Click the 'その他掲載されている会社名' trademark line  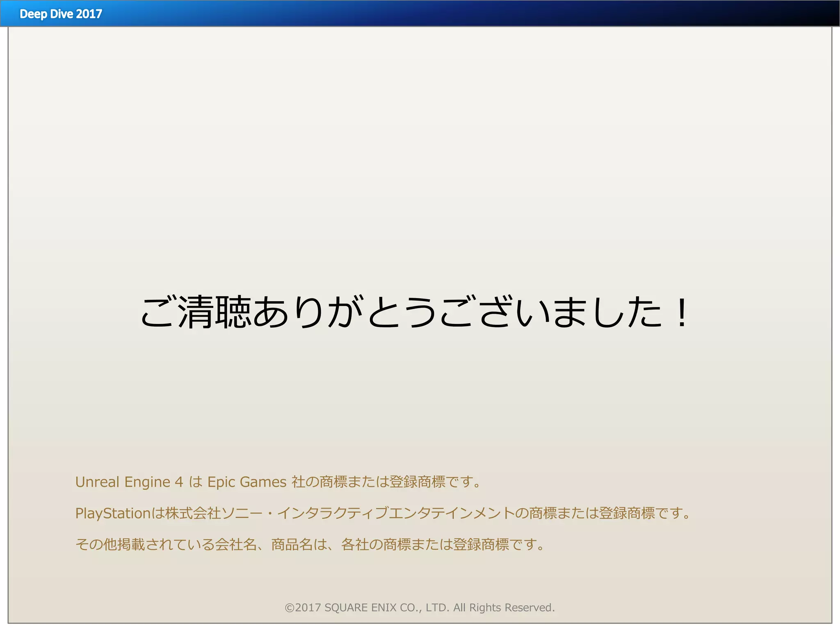pyautogui.click(x=310, y=544)
